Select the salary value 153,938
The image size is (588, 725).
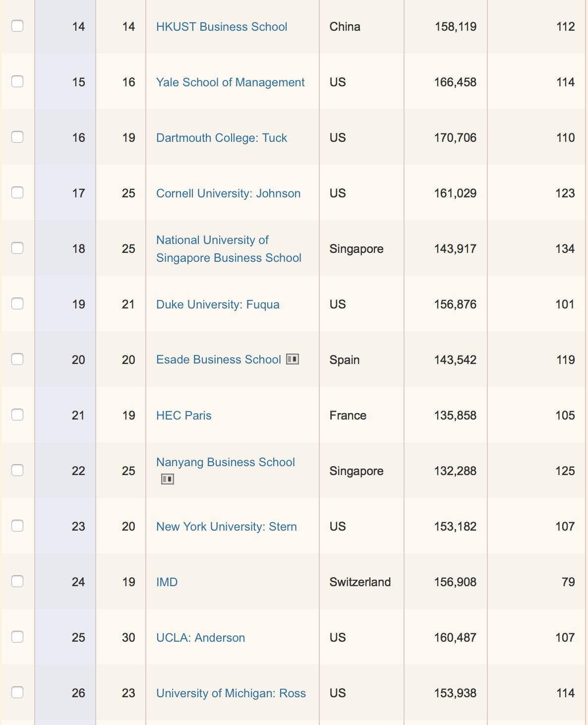[456, 693]
